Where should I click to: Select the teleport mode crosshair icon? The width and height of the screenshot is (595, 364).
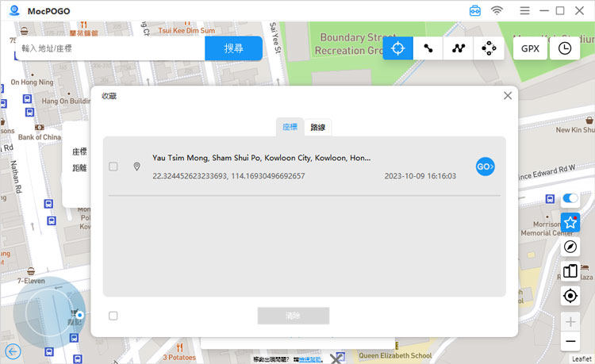click(398, 48)
